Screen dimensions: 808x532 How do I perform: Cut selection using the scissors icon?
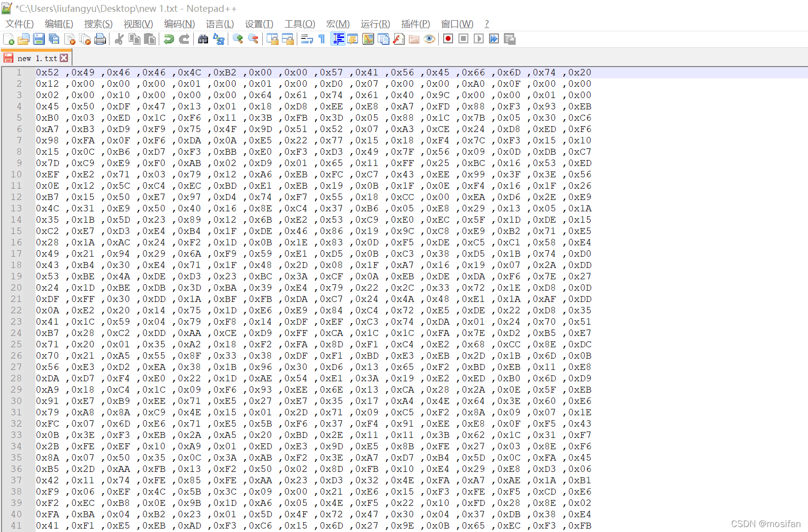click(119, 39)
